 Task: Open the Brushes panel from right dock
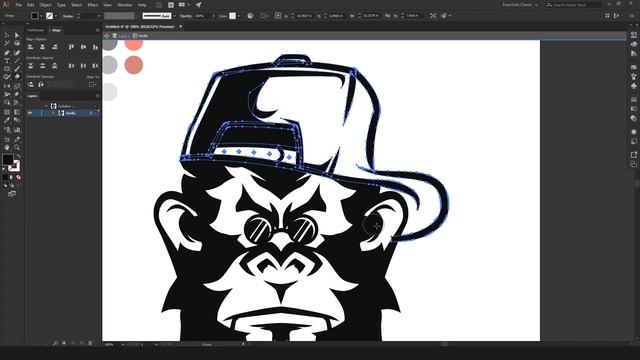pos(633,76)
